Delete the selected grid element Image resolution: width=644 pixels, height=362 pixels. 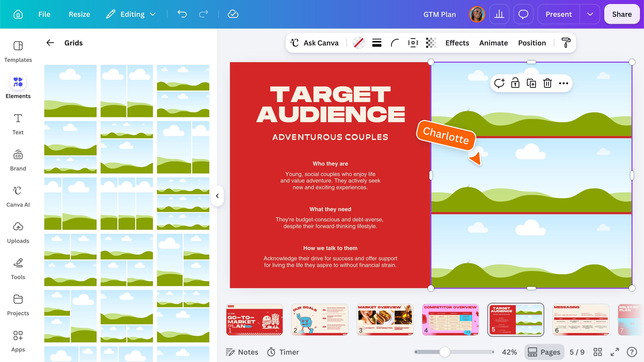point(547,83)
